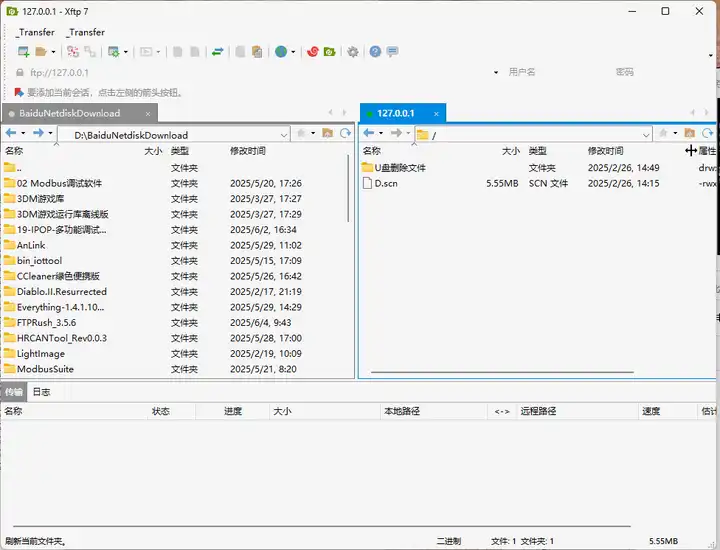Expand the open-session folder dropdown arrow
The width and height of the screenshot is (720, 550).
53,52
